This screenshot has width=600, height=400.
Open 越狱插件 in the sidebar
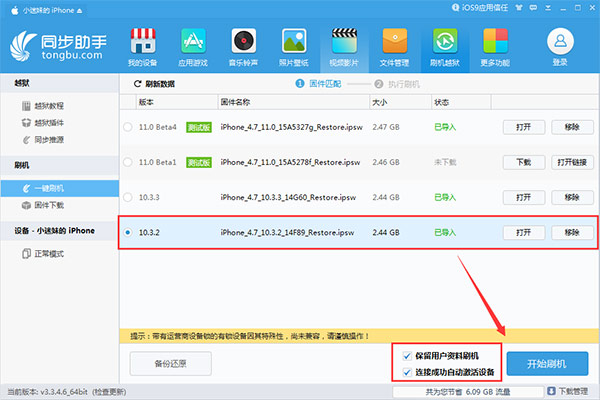pos(43,123)
